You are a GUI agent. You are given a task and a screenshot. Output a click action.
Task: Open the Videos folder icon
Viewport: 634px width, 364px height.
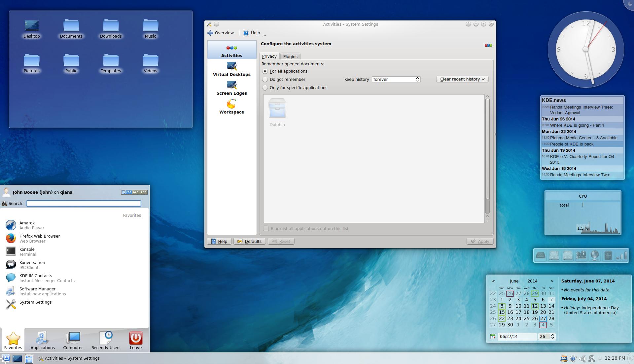point(150,64)
